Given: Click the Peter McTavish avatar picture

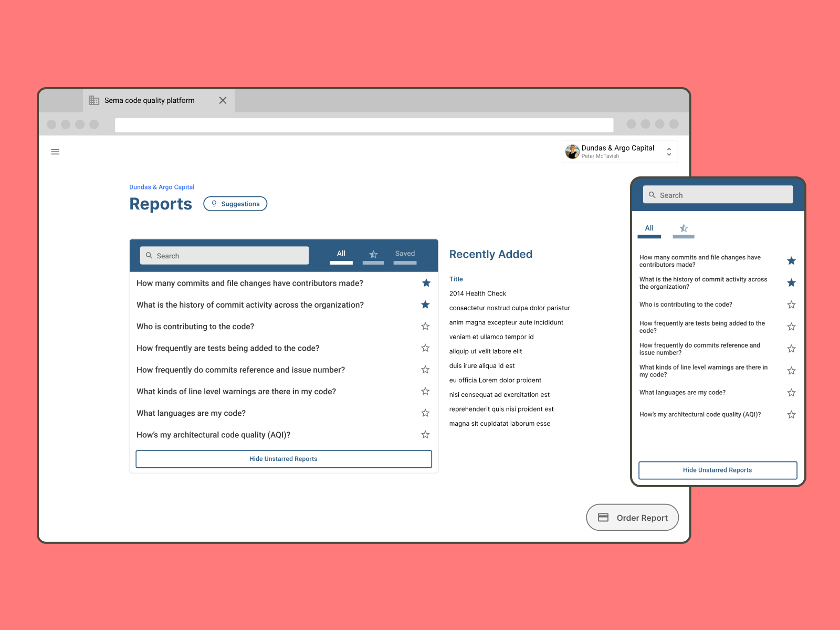Looking at the screenshot, I should tap(572, 152).
